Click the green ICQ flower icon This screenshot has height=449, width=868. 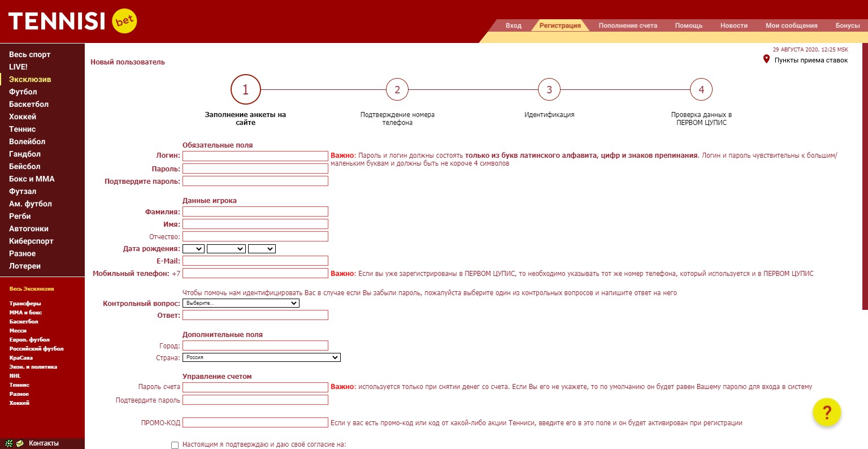[x=8, y=444]
